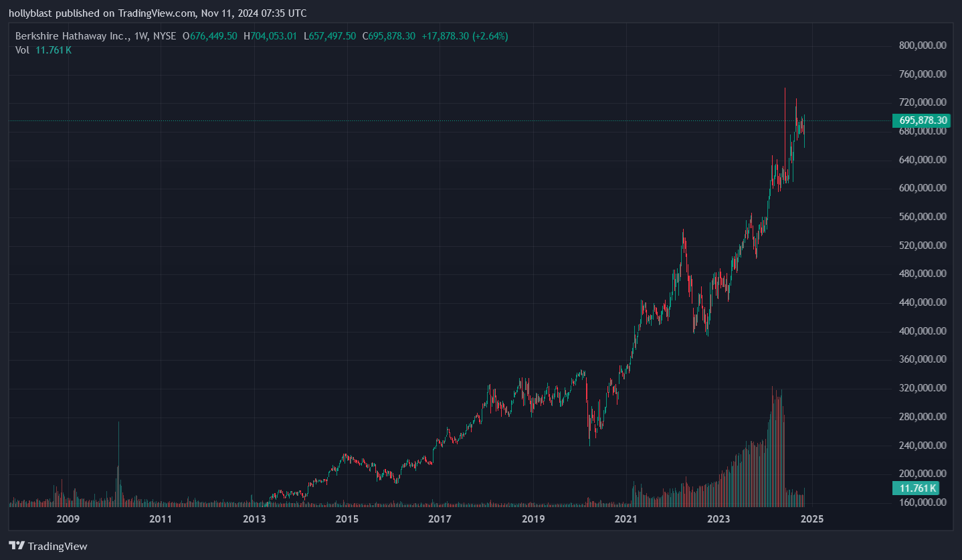Click the 400,000.00 price axis label
Viewport: 962px width, 560px height.
coord(923,331)
